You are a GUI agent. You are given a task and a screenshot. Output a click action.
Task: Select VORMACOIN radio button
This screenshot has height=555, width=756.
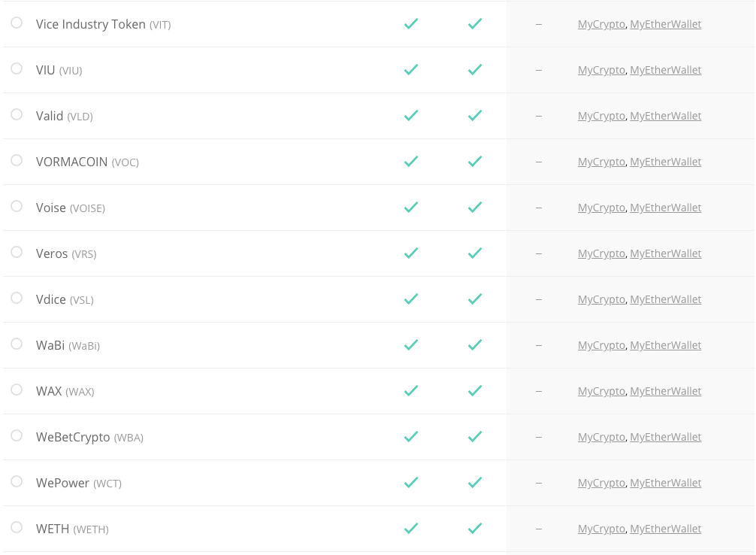(x=17, y=160)
